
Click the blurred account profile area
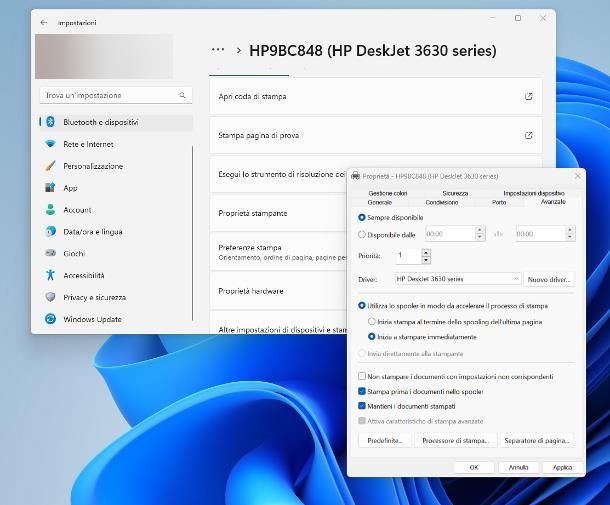104,56
